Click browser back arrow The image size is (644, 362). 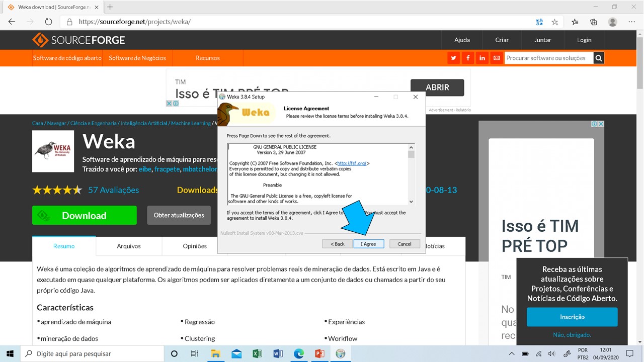12,22
